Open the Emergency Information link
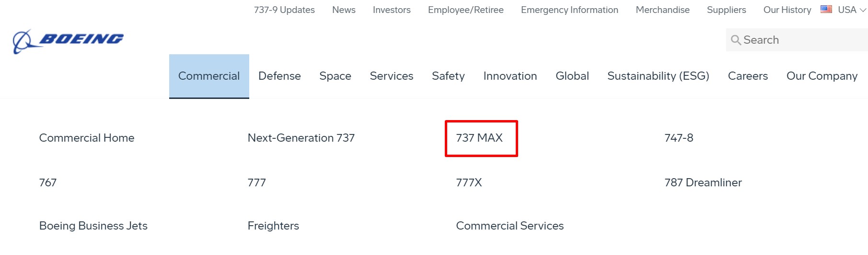 click(569, 10)
